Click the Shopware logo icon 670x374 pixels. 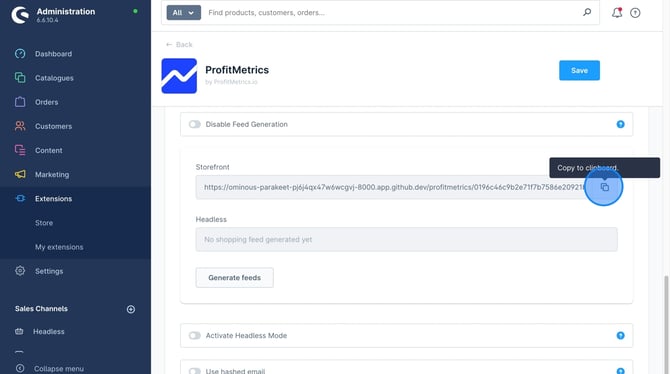pos(20,15)
